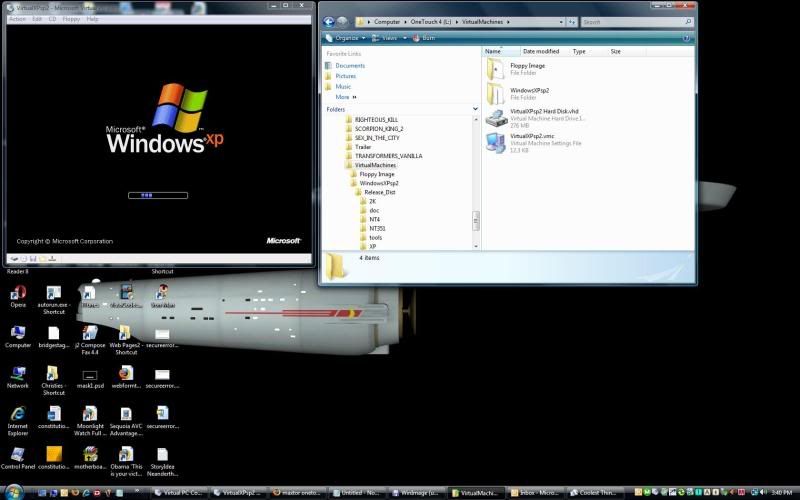Open the Action menu in Virtual PC window
Screen dimensions: 800x500
coord(17,19)
